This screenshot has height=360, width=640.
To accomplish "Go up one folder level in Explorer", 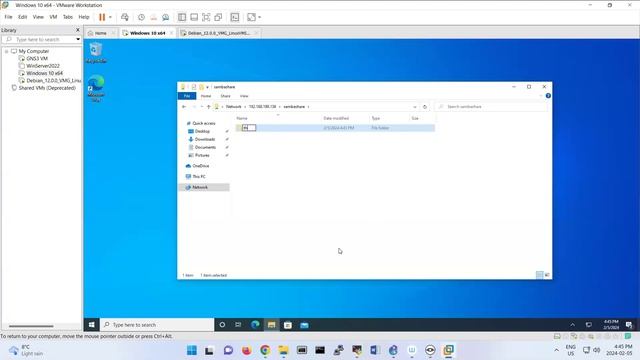I will tap(209, 107).
